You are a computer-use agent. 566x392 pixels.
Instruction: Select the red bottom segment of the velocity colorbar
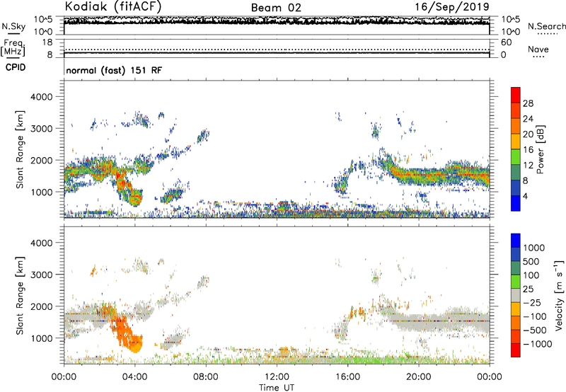click(x=516, y=350)
